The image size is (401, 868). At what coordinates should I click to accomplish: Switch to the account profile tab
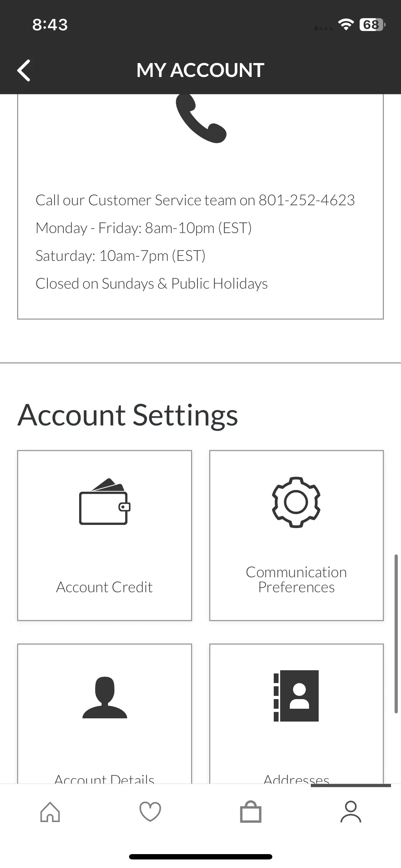tap(351, 812)
